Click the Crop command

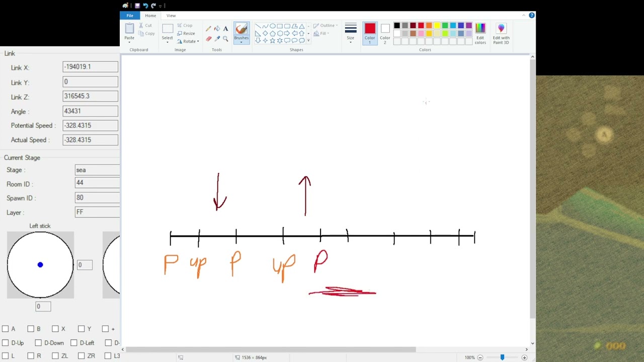(185, 25)
